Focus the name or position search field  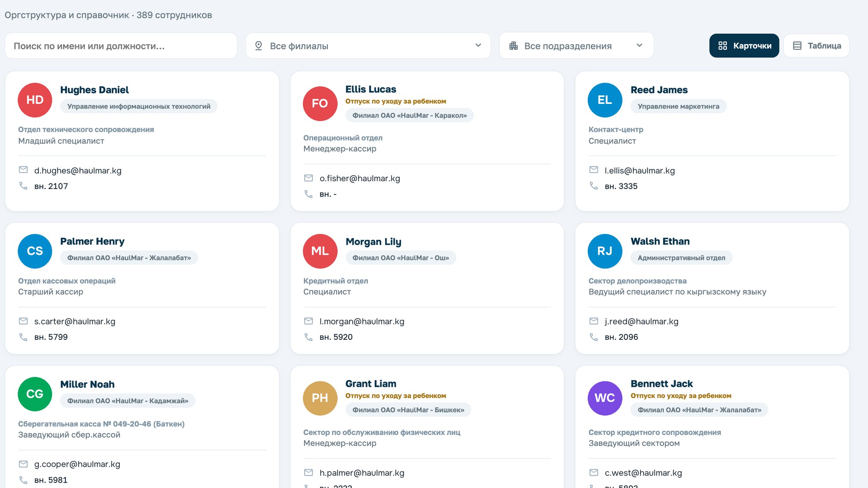121,46
